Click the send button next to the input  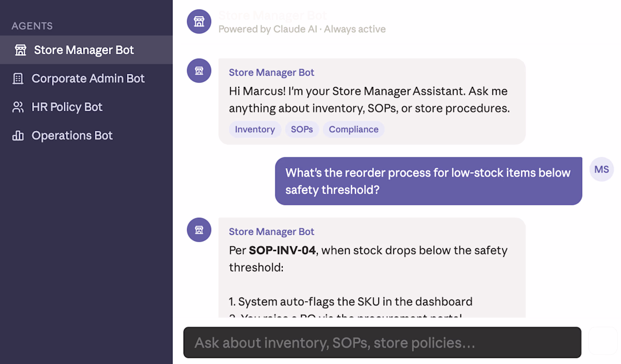tap(602, 341)
